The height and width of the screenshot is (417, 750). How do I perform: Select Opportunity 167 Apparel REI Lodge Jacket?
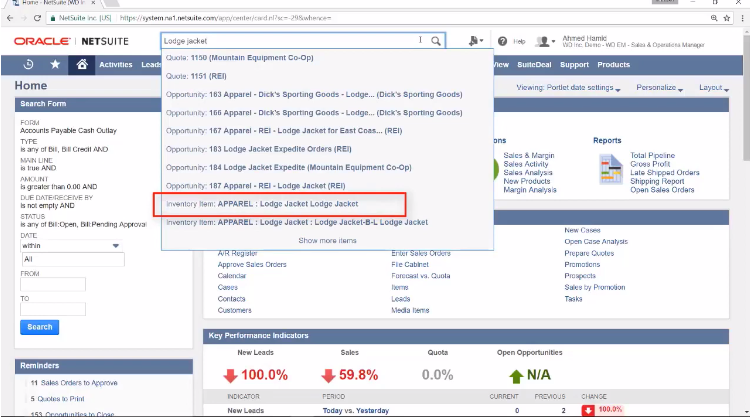(x=284, y=131)
